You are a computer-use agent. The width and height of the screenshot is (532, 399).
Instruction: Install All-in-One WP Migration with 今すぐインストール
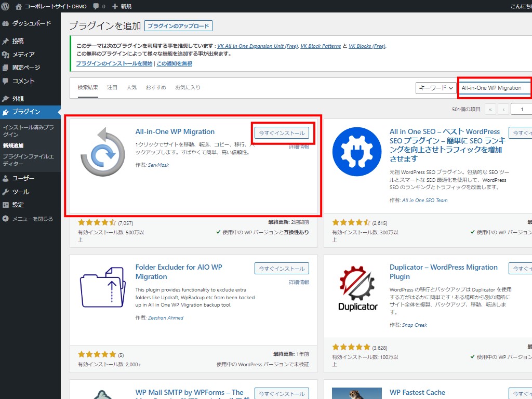pos(282,133)
